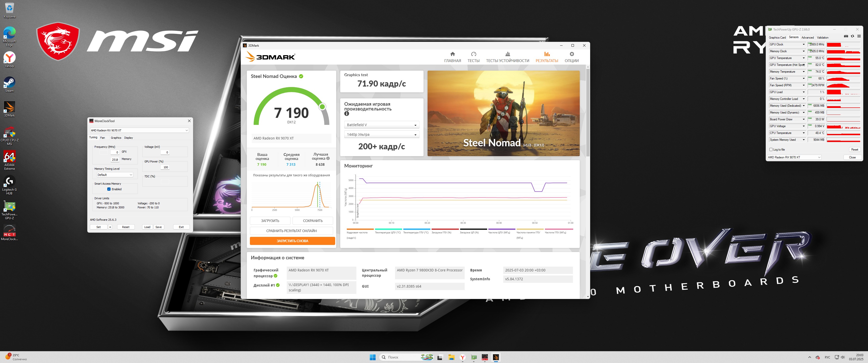
Task: Click GPU-Z refresh icon
Action: [852, 36]
